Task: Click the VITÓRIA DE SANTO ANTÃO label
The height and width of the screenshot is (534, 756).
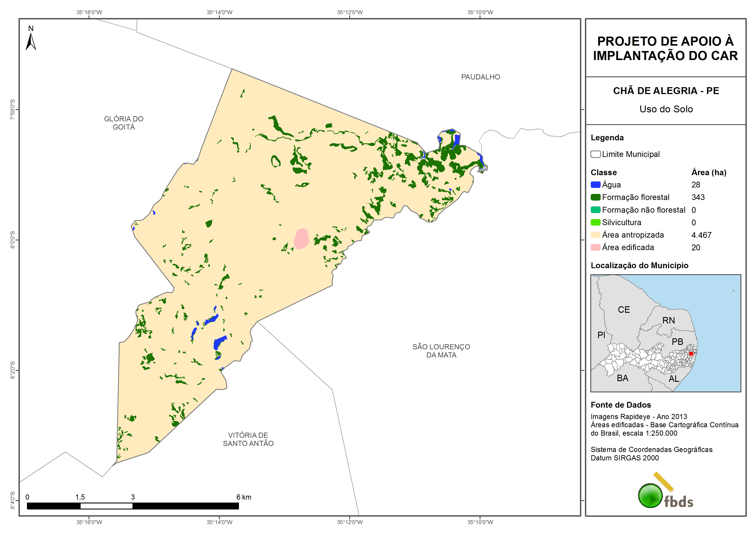Action: 248,439
